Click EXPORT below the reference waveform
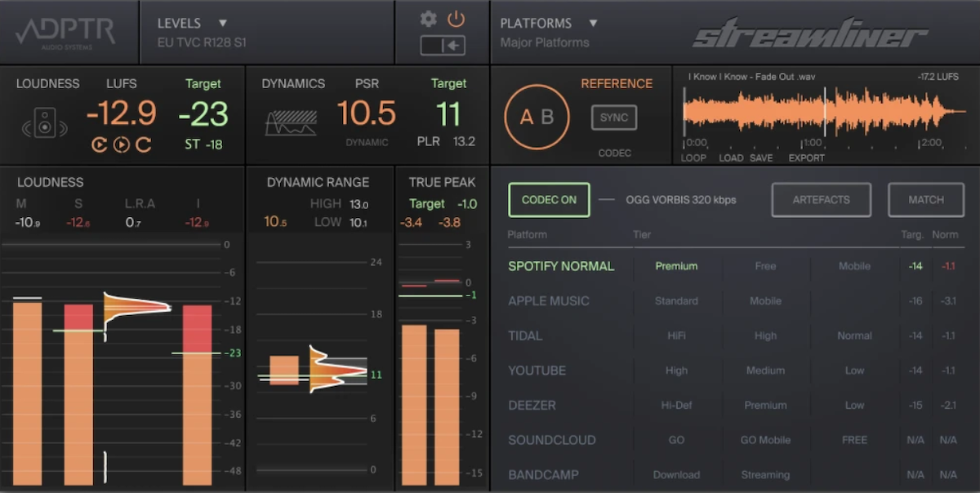The image size is (980, 493). coord(806,158)
